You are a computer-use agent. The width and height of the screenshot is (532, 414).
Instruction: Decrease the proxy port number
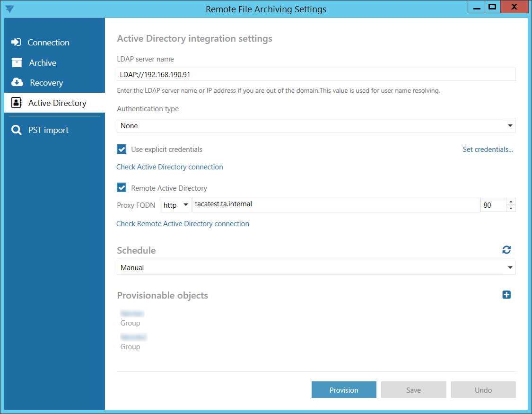(x=510, y=208)
